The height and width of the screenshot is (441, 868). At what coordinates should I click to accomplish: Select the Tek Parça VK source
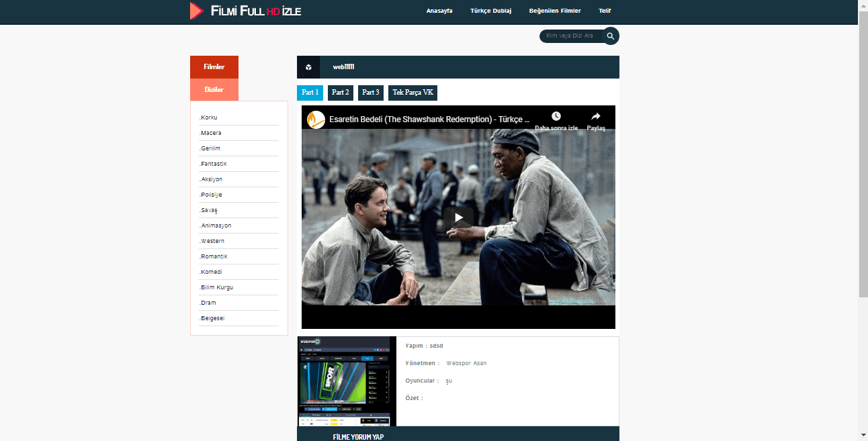[413, 93]
